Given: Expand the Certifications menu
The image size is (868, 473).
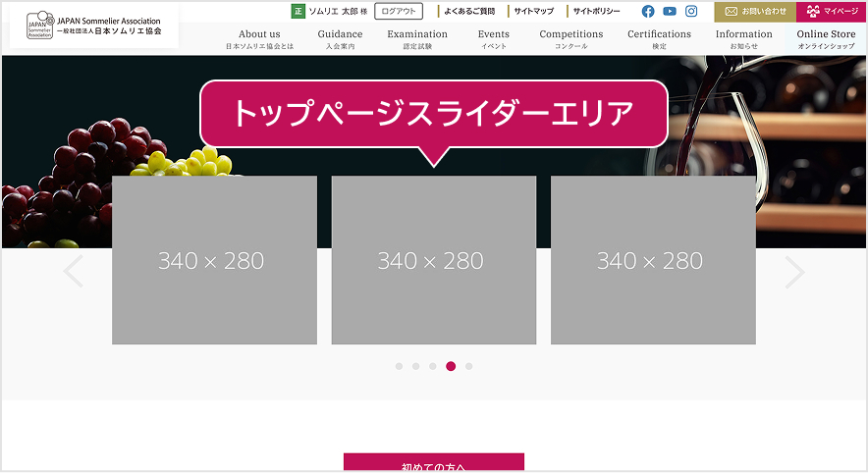Looking at the screenshot, I should click(x=659, y=39).
